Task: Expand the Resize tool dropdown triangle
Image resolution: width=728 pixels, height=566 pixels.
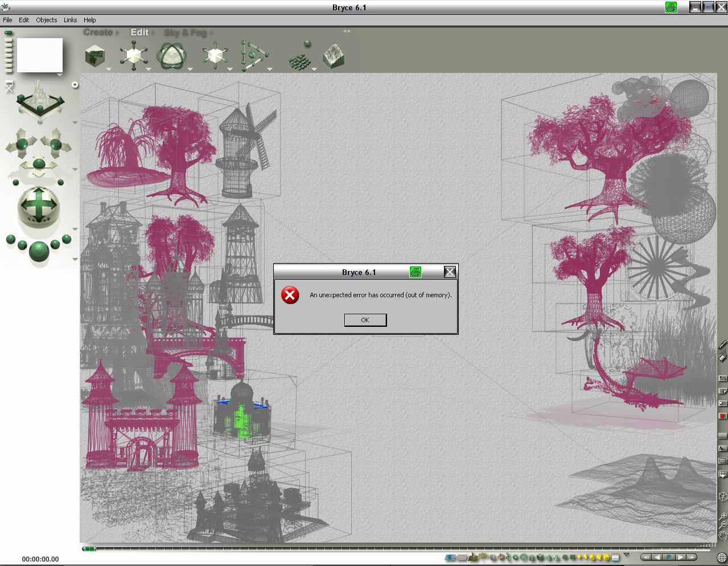Action: [x=149, y=69]
